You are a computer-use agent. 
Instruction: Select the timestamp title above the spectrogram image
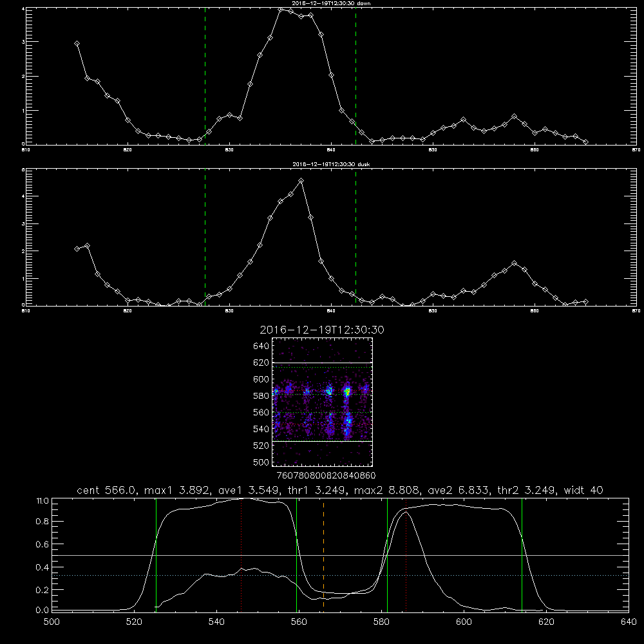(x=322, y=330)
